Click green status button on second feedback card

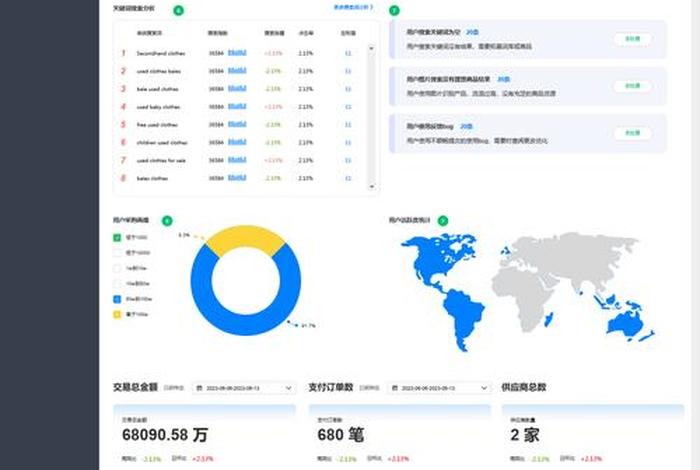633,86
